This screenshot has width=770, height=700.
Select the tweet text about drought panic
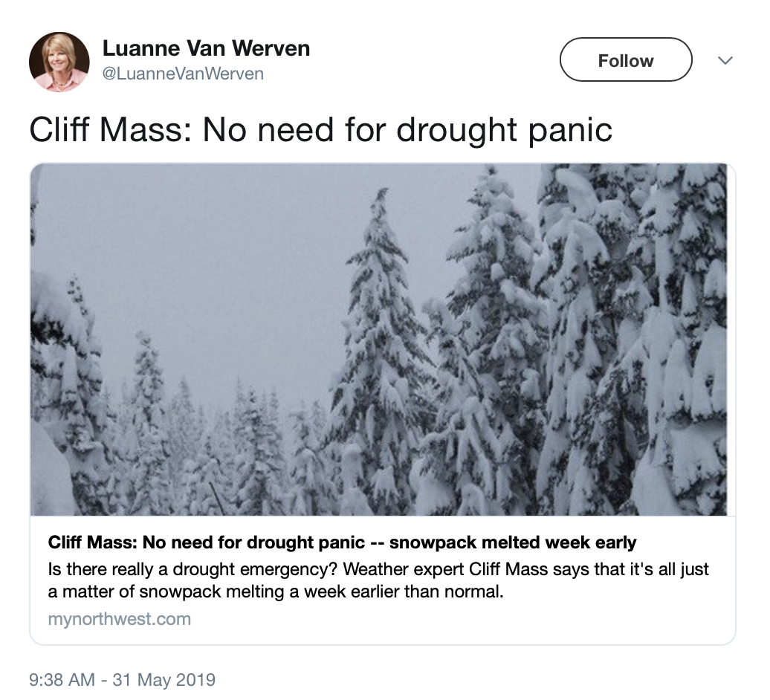point(320,130)
